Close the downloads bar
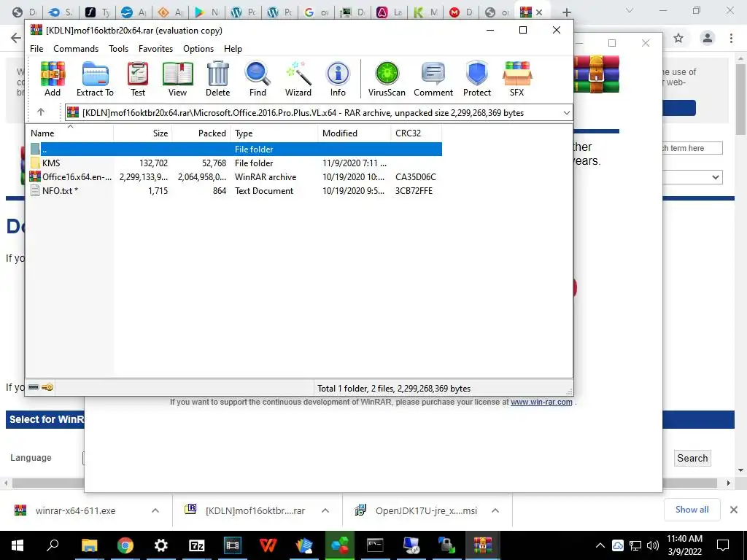 coord(734,510)
